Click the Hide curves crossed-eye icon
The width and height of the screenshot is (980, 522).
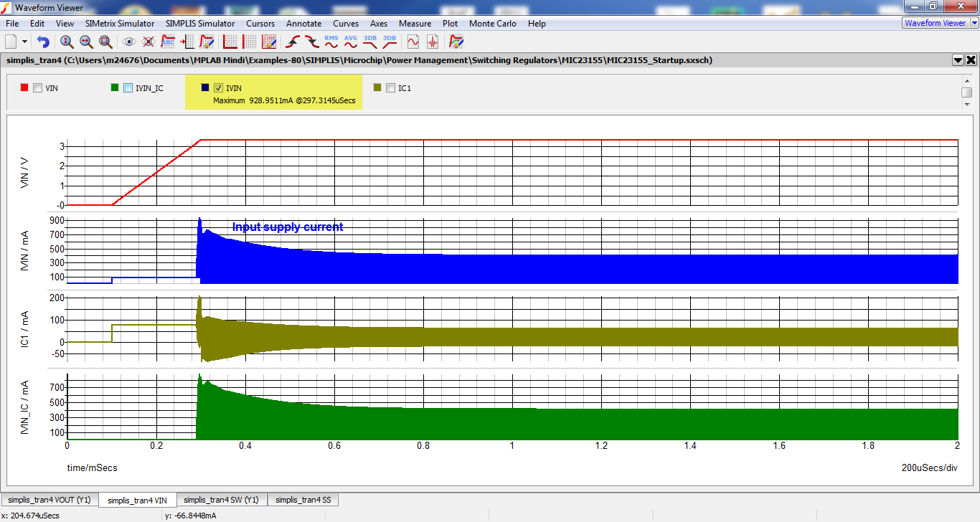point(149,42)
